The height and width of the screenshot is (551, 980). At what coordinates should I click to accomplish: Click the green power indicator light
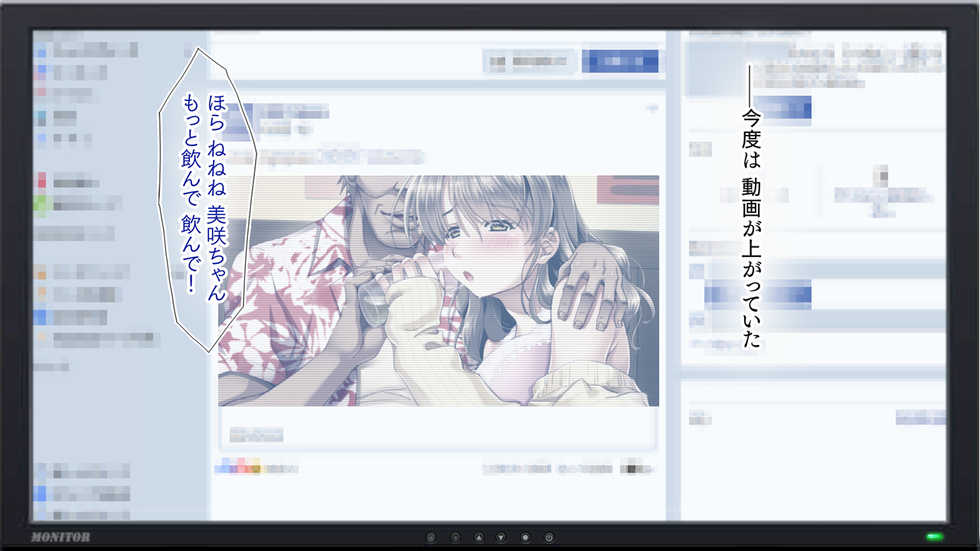(934, 536)
